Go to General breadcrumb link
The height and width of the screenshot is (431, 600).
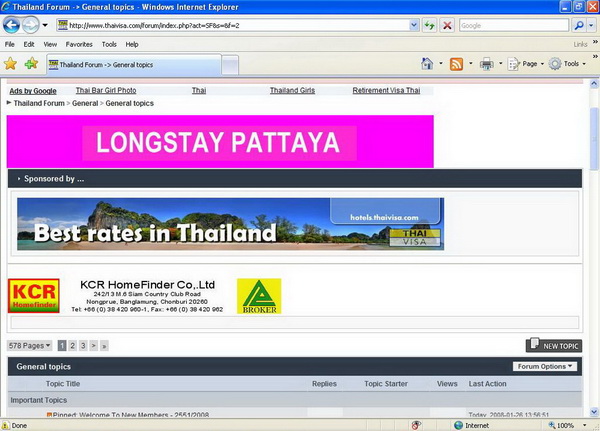(85, 103)
